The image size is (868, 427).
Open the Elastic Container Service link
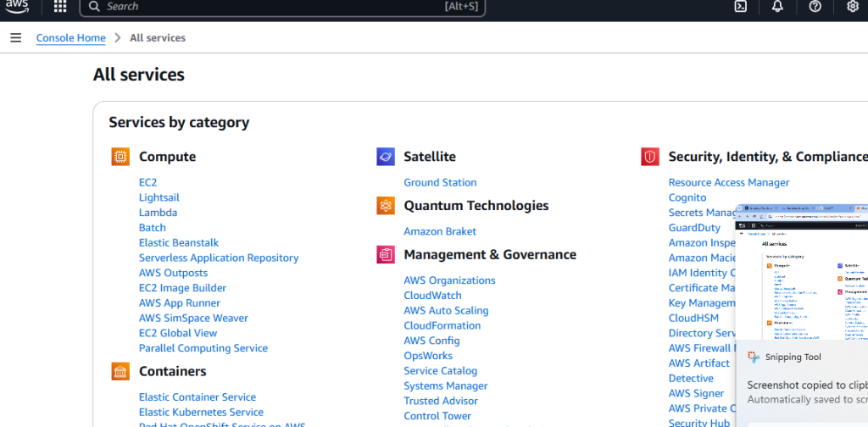pos(198,397)
